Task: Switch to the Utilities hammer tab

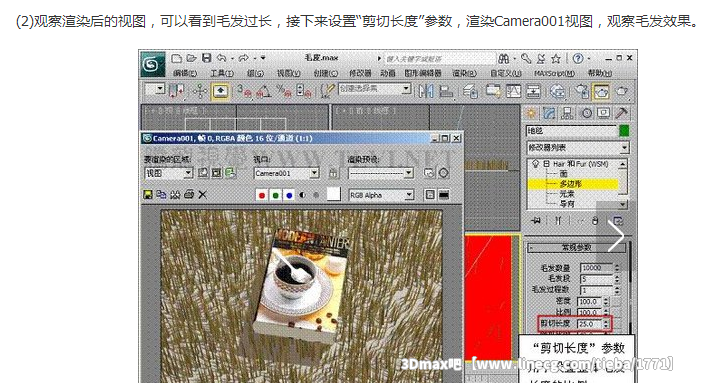Action: coord(622,113)
